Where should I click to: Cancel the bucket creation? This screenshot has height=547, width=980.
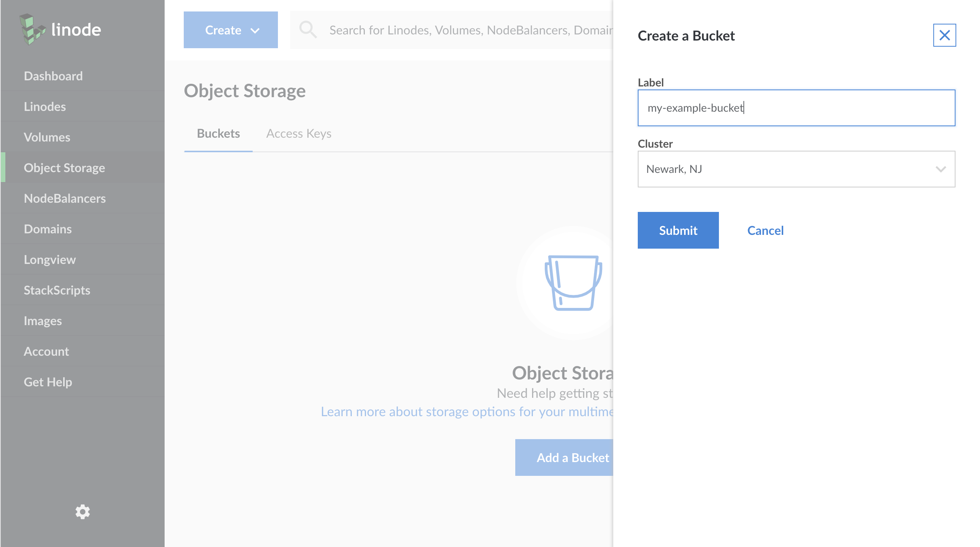[x=765, y=230]
